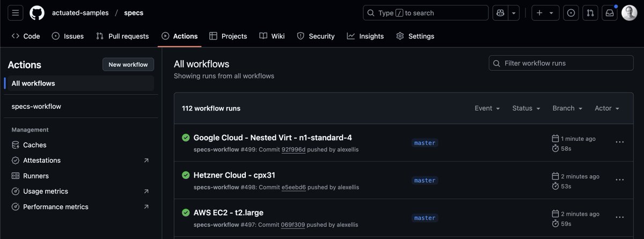Open commit 069f309
Viewport: 644px width, 239px height.
pyautogui.click(x=293, y=225)
